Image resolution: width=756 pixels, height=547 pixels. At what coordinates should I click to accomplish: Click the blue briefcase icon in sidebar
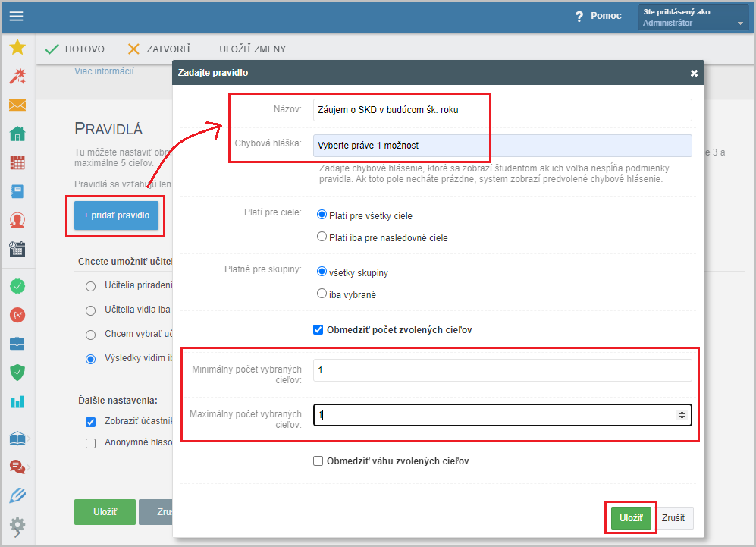tap(17, 344)
